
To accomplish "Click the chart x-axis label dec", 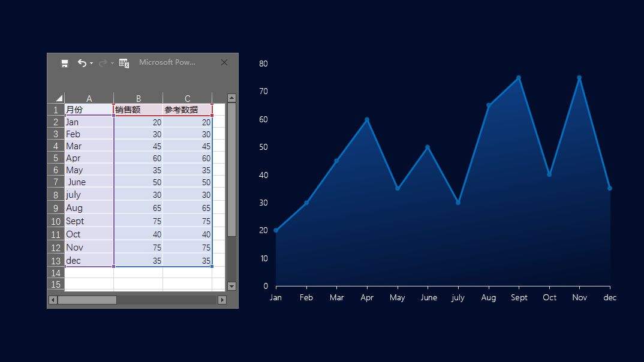I will [610, 297].
